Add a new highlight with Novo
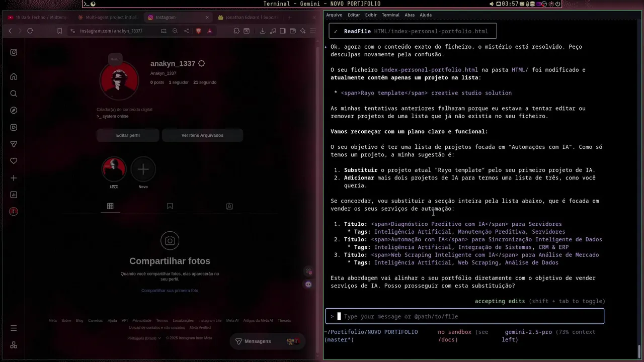The image size is (644, 362). pos(143,169)
